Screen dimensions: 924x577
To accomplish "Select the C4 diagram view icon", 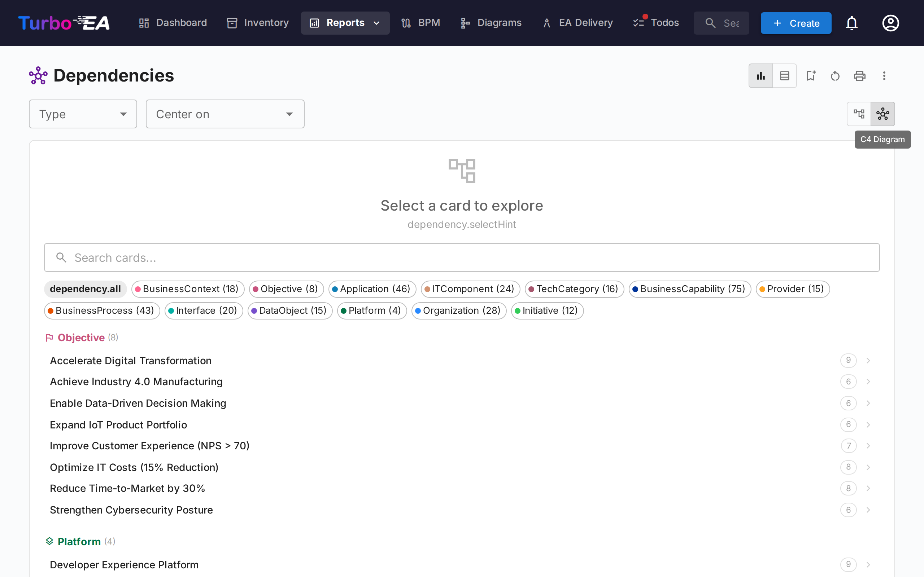I will point(882,114).
